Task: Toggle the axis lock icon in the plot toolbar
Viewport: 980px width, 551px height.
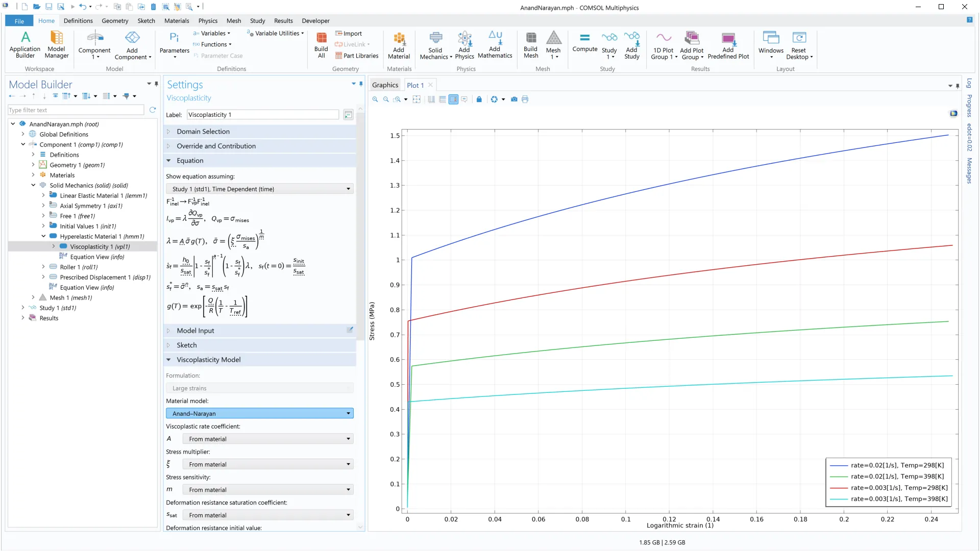Action: (479, 99)
